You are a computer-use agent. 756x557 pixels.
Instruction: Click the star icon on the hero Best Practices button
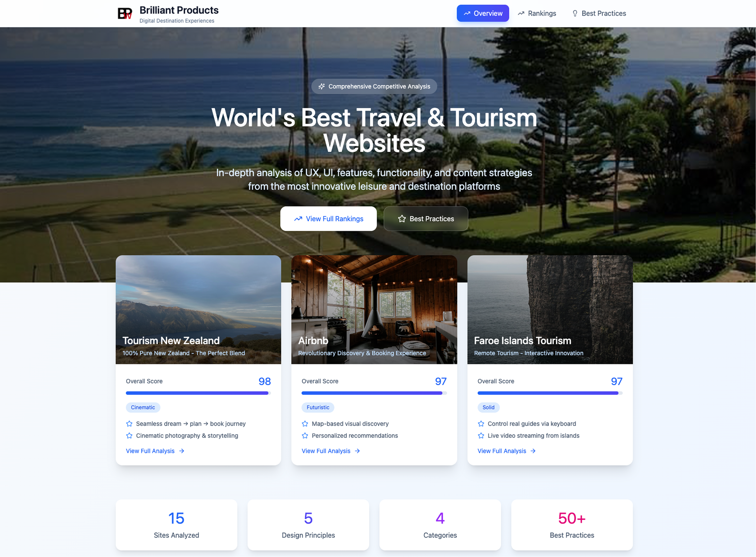(x=402, y=219)
